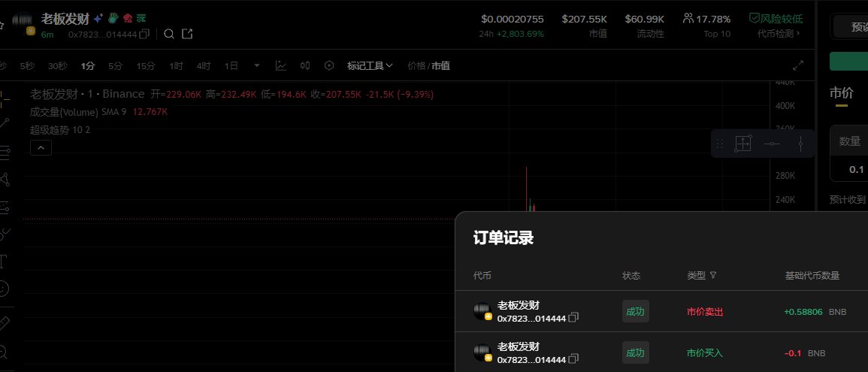This screenshot has height=372, width=868.
Task: Click the +0.58806 BNB amount
Action: coord(815,312)
